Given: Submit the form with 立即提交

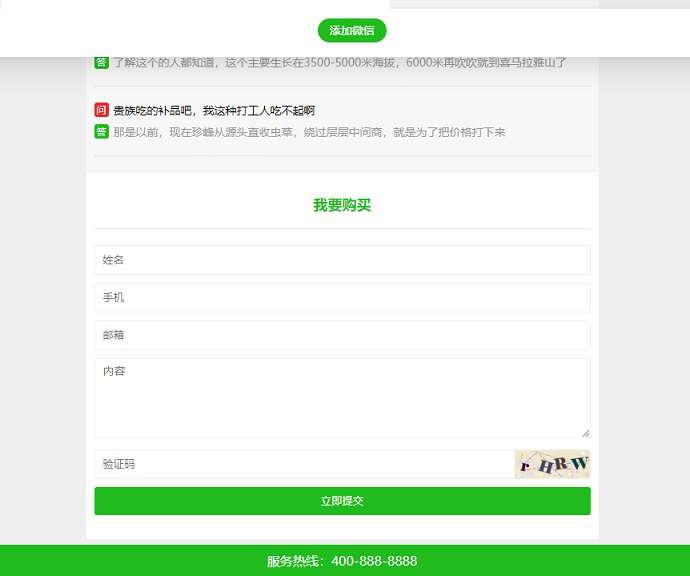Looking at the screenshot, I should point(342,501).
